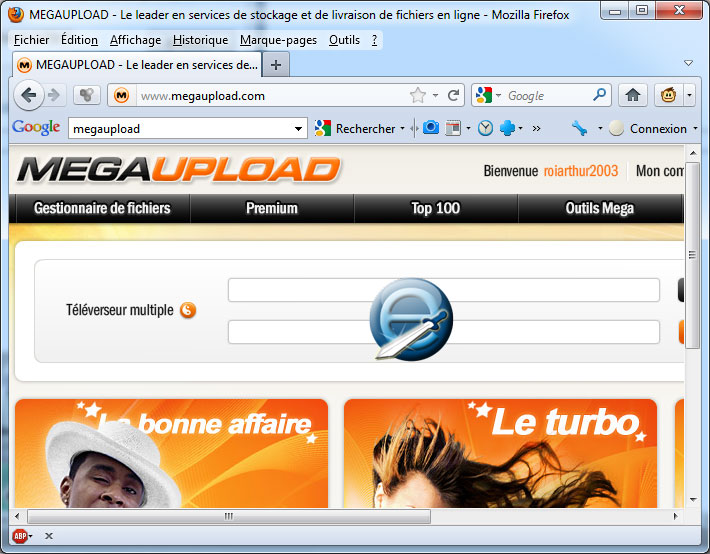The image size is (710, 554).
Task: Close the add-on bar with X
Action: (x=49, y=536)
